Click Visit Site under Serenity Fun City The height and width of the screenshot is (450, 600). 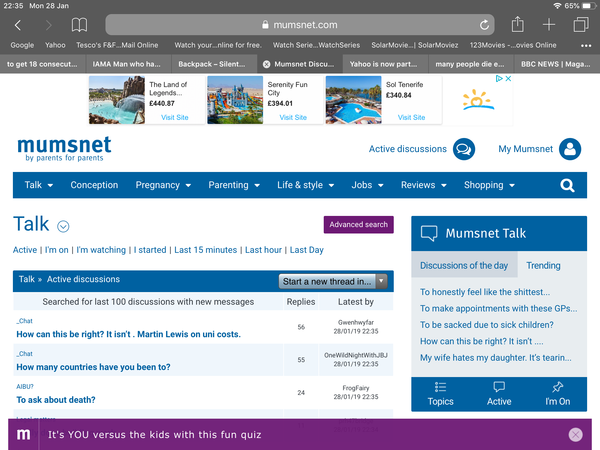[293, 117]
